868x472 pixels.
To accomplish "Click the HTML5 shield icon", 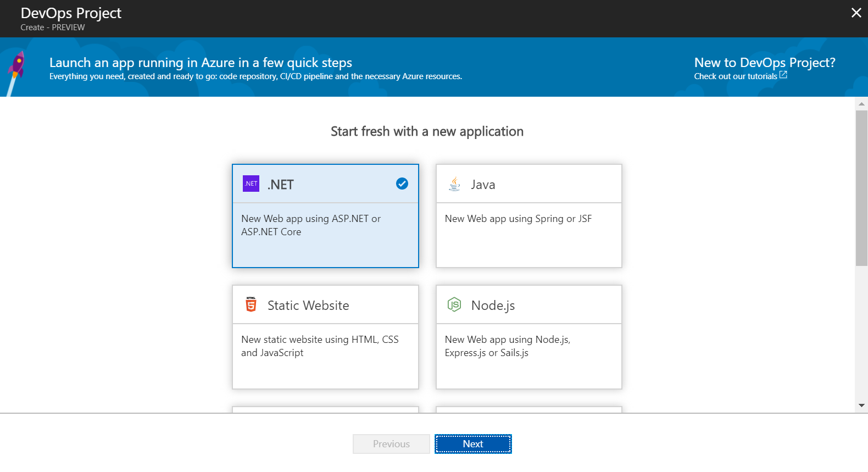I will [x=251, y=304].
